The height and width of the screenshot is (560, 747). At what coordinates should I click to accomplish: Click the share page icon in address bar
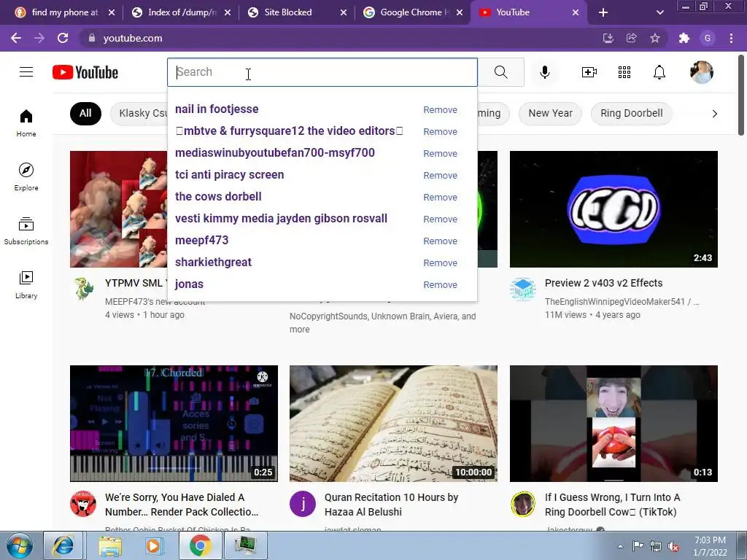pyautogui.click(x=631, y=38)
